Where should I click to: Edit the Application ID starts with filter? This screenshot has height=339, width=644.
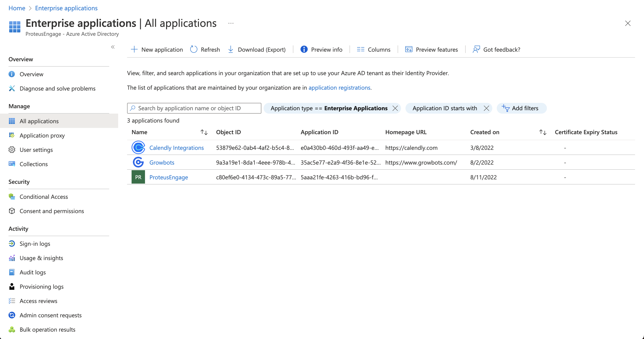(x=444, y=108)
